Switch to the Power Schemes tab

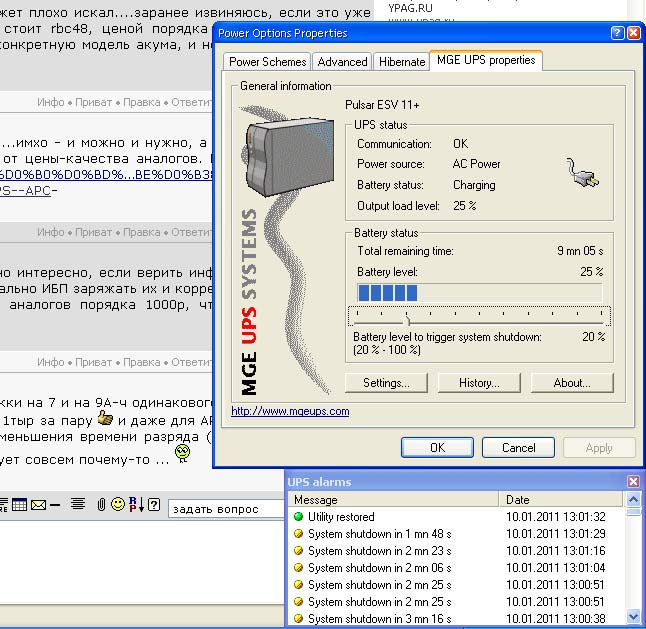[268, 62]
